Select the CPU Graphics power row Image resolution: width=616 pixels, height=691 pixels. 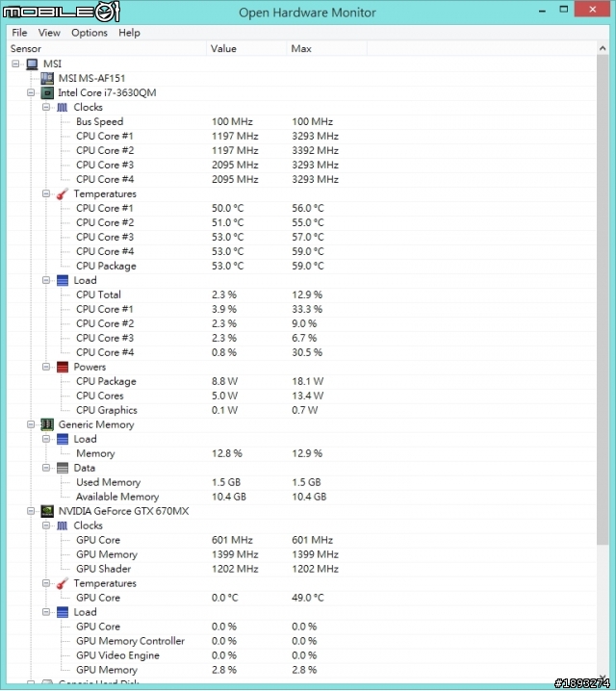[302, 410]
